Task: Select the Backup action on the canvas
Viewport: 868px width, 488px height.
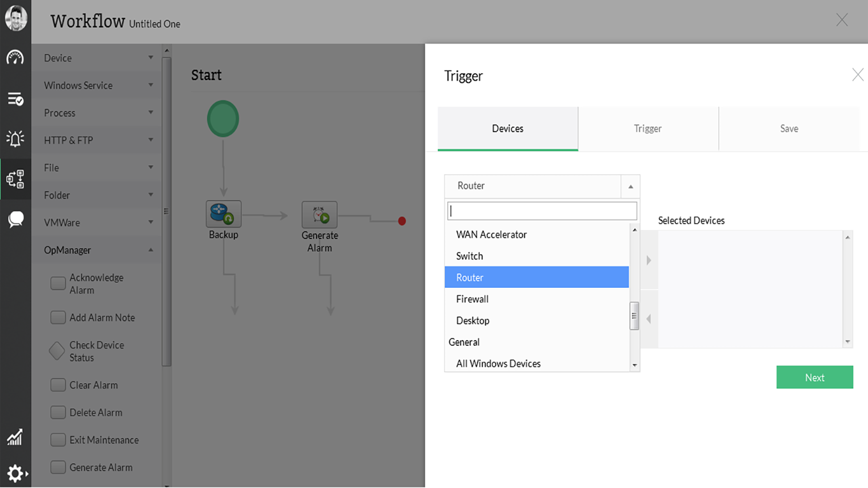Action: pyautogui.click(x=223, y=214)
